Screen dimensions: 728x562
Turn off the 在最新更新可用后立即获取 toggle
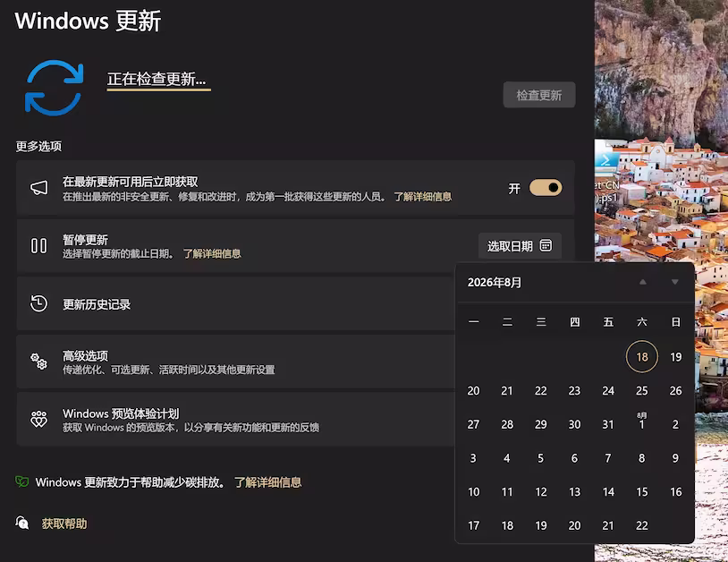coord(546,188)
